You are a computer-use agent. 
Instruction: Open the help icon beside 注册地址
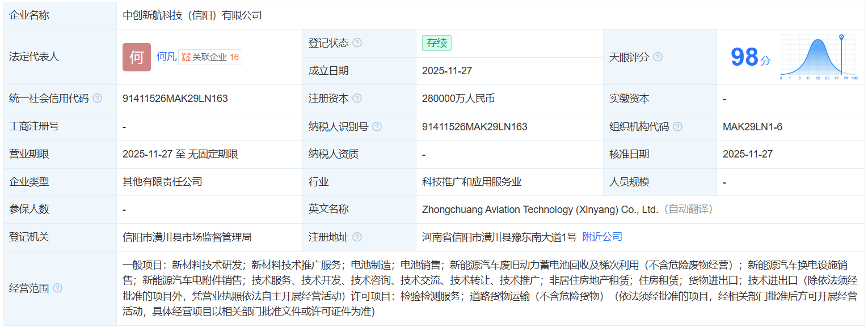[357, 237]
